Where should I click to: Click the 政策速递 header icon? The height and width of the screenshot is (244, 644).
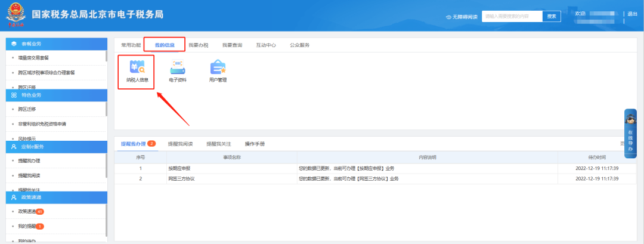point(14,197)
